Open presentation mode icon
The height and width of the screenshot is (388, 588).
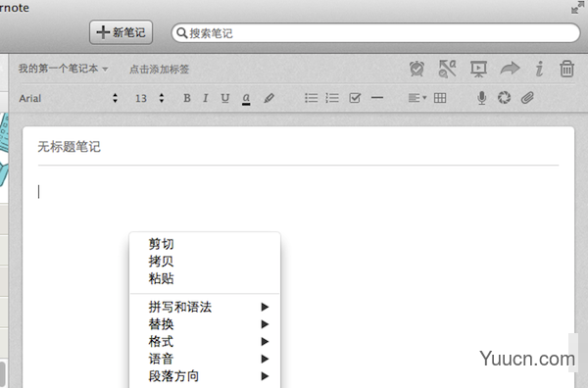[x=478, y=69]
